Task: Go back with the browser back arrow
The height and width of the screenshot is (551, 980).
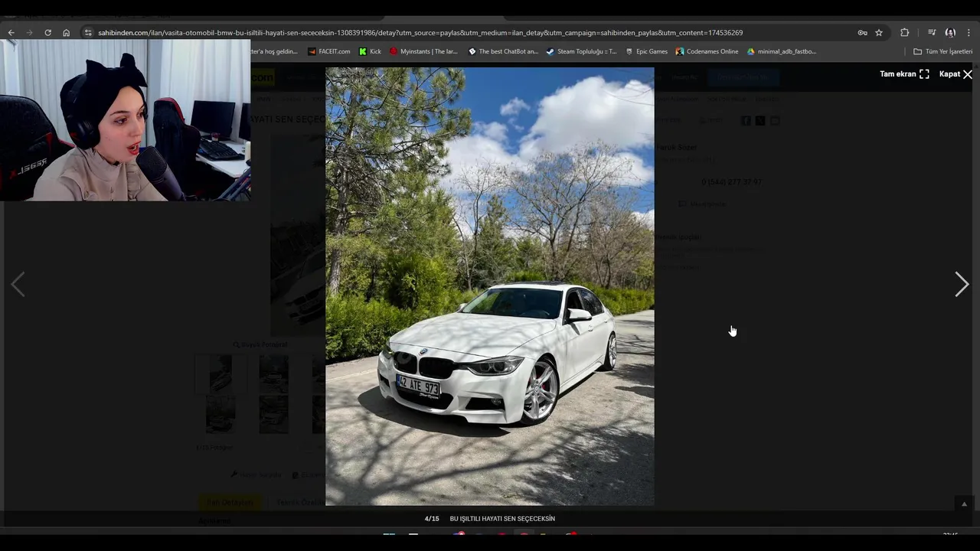Action: [x=11, y=33]
